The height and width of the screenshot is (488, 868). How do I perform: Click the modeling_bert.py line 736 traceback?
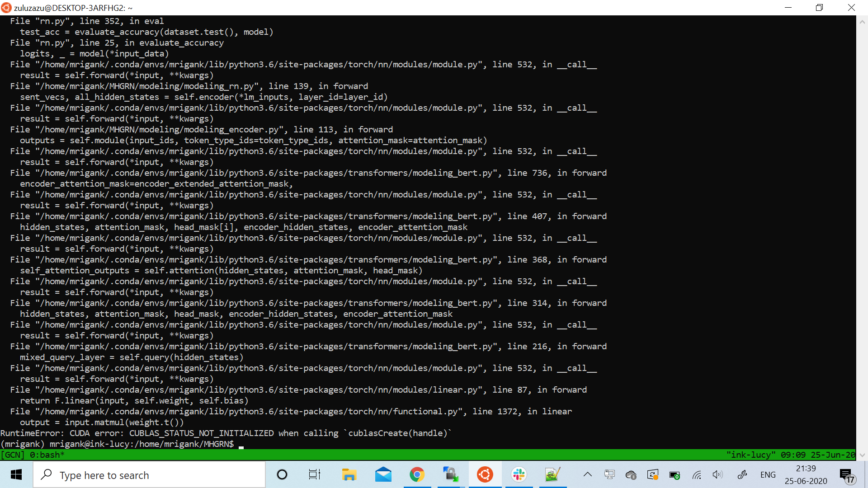tap(308, 173)
